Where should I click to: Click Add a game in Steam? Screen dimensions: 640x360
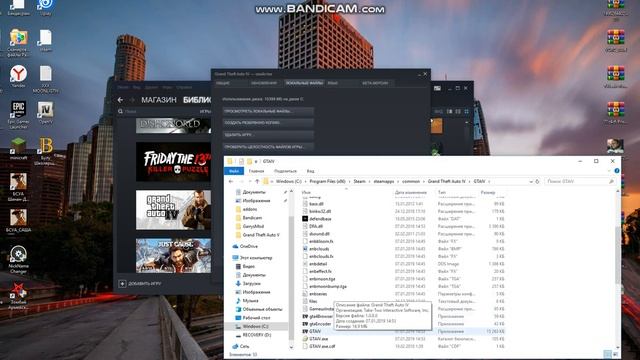(144, 283)
